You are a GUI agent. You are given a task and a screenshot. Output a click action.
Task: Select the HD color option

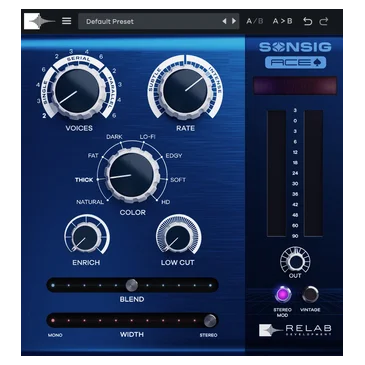click(166, 202)
